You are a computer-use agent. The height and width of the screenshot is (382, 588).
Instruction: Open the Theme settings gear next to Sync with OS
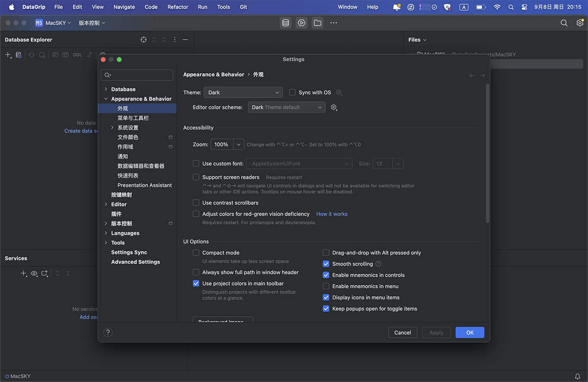(x=339, y=93)
